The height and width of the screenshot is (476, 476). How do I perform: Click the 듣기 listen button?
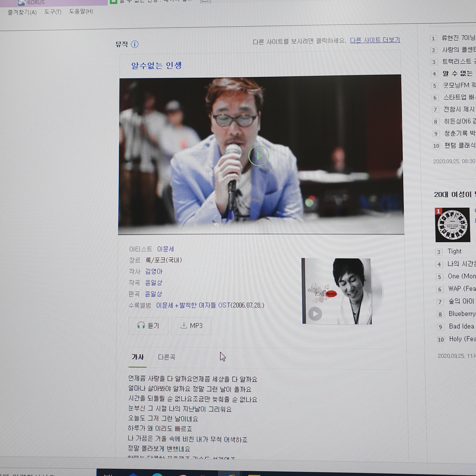coord(148,326)
